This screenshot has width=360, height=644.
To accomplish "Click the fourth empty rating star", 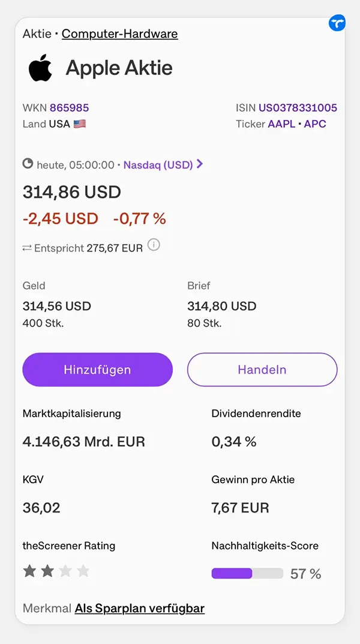I will (x=83, y=571).
